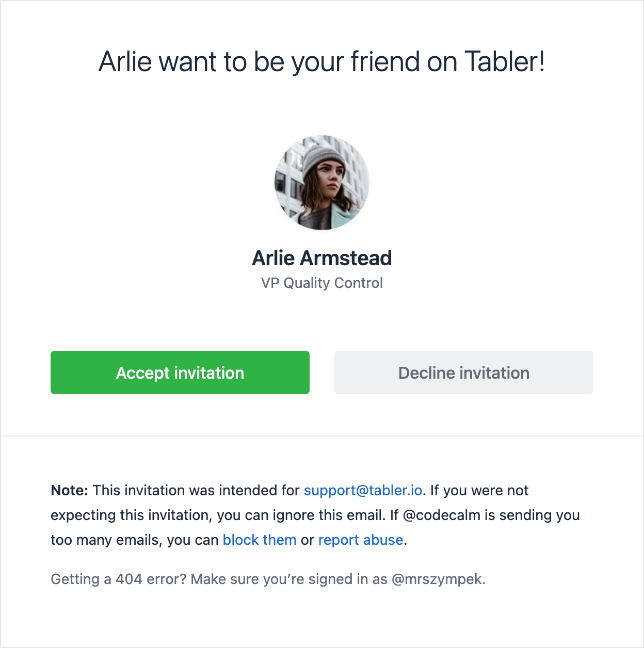Click the 'Getting a 404 error?' text
The height and width of the screenshot is (648, 644).
click(x=118, y=579)
